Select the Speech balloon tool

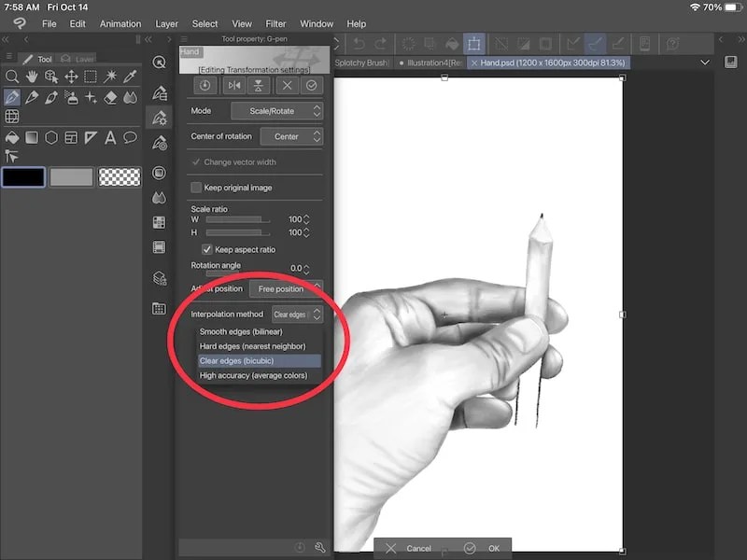pos(128,137)
